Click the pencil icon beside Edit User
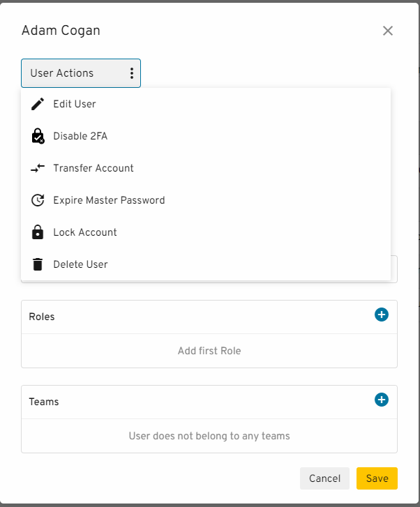The width and height of the screenshot is (420, 507). tap(38, 104)
